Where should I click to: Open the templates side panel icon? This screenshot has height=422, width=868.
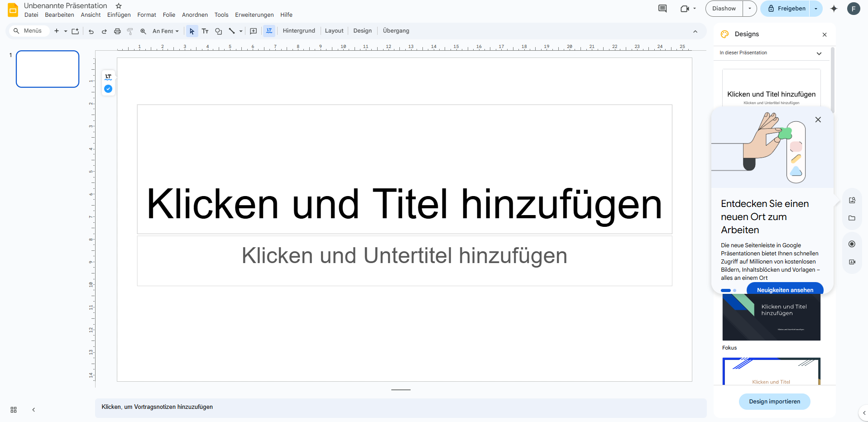(x=852, y=200)
